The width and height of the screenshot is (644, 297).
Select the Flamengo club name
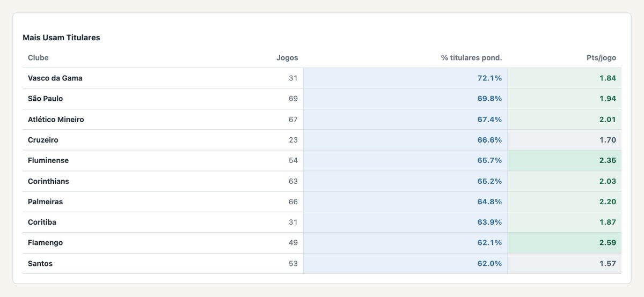pyautogui.click(x=45, y=243)
